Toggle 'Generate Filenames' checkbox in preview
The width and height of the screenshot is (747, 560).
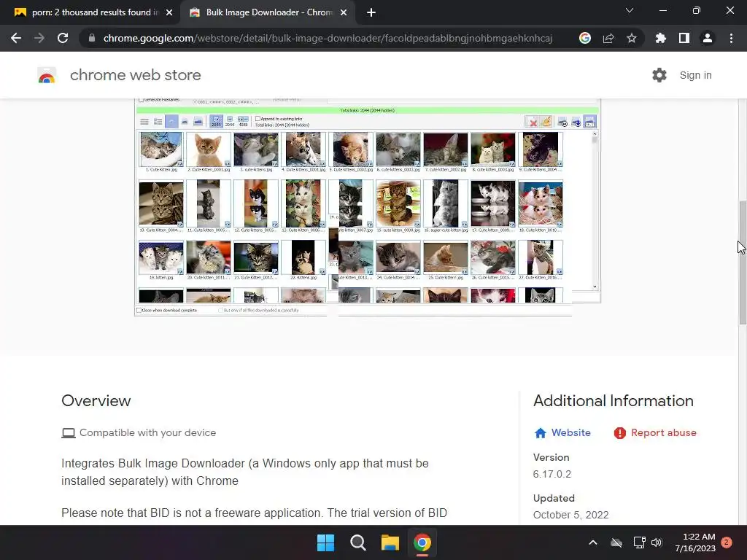coord(141,100)
